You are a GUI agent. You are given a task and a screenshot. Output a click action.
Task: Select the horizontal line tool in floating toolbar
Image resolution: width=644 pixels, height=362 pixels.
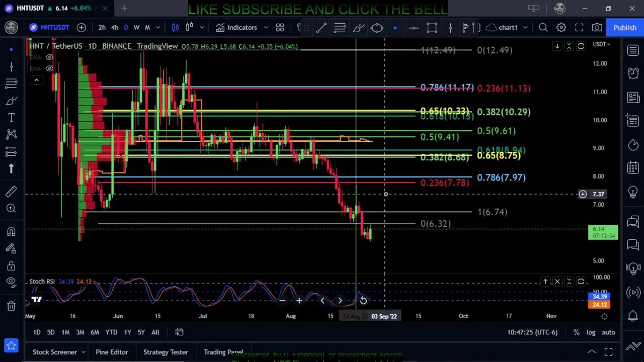click(414, 28)
